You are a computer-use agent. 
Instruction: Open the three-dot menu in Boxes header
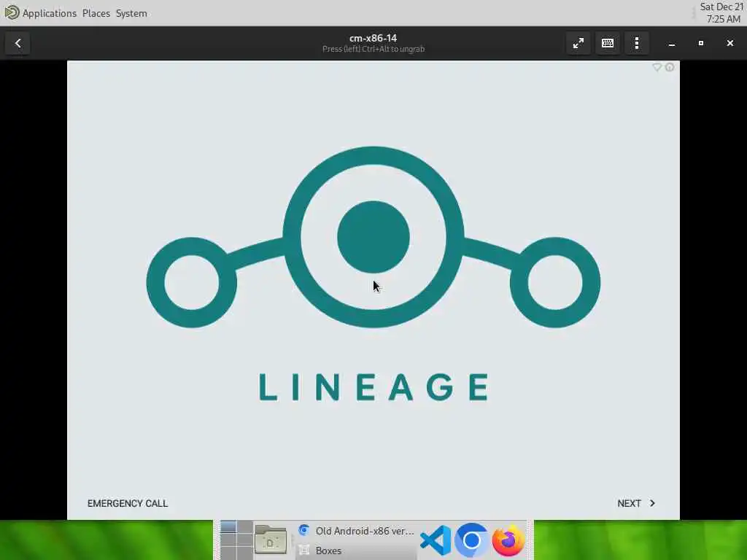(637, 43)
